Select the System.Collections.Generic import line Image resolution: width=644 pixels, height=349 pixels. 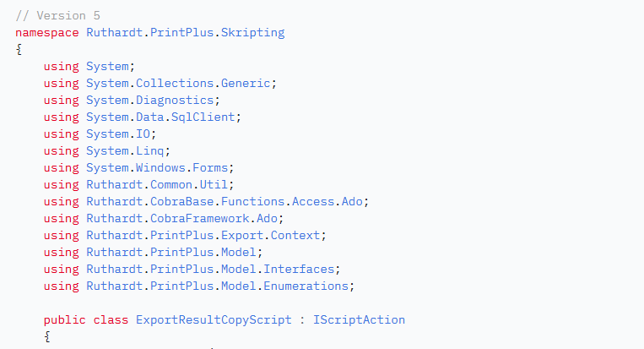160,84
